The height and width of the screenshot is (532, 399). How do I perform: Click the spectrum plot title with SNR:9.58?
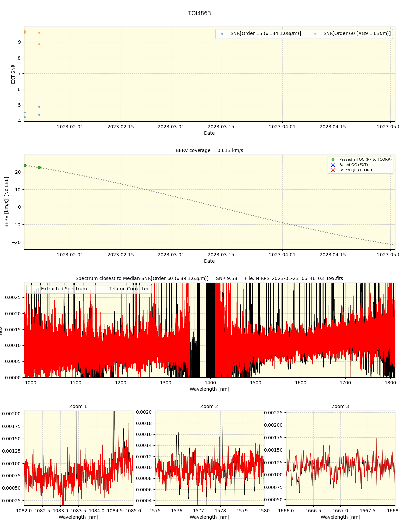pos(209,279)
